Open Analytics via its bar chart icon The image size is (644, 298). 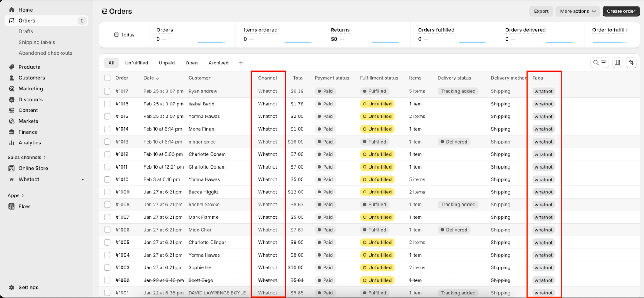coord(12,143)
